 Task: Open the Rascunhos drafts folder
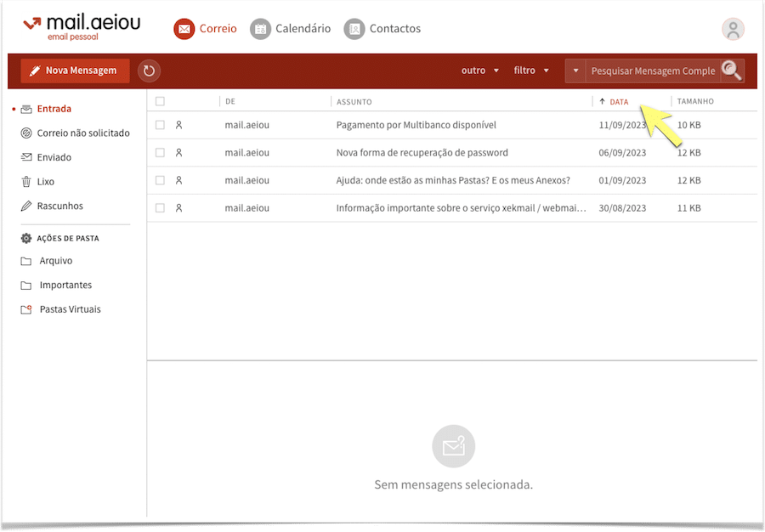coord(59,207)
